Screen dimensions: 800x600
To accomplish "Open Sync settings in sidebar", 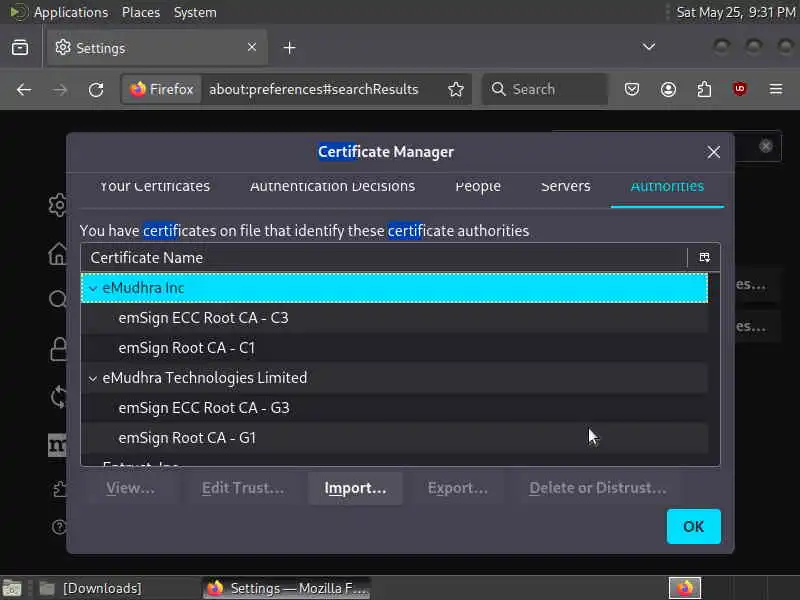I will [x=58, y=397].
